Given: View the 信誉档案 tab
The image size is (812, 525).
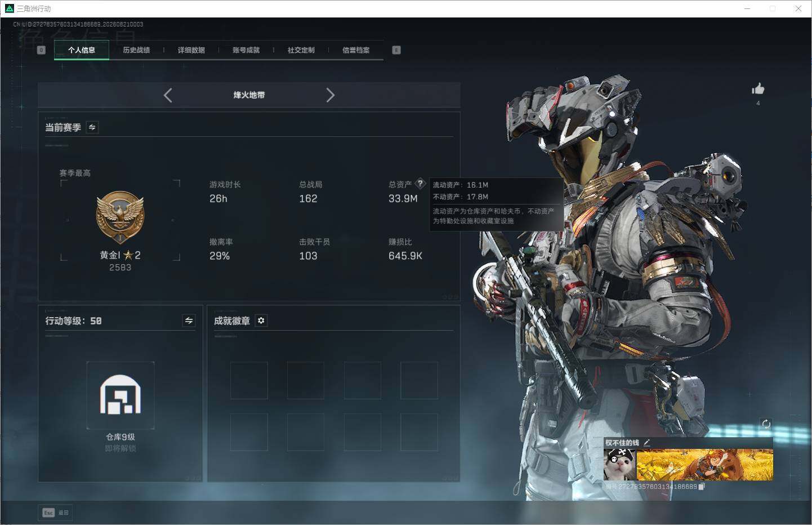Looking at the screenshot, I should point(356,50).
